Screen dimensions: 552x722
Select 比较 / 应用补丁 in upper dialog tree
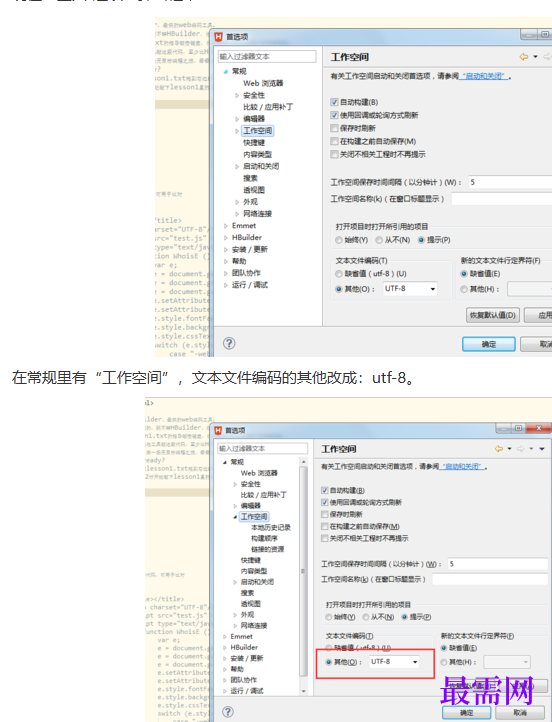tap(268, 107)
